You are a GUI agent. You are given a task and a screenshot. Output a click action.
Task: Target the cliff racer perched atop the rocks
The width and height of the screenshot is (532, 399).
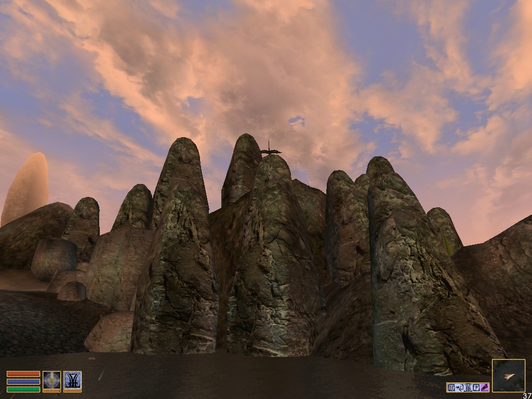point(270,151)
